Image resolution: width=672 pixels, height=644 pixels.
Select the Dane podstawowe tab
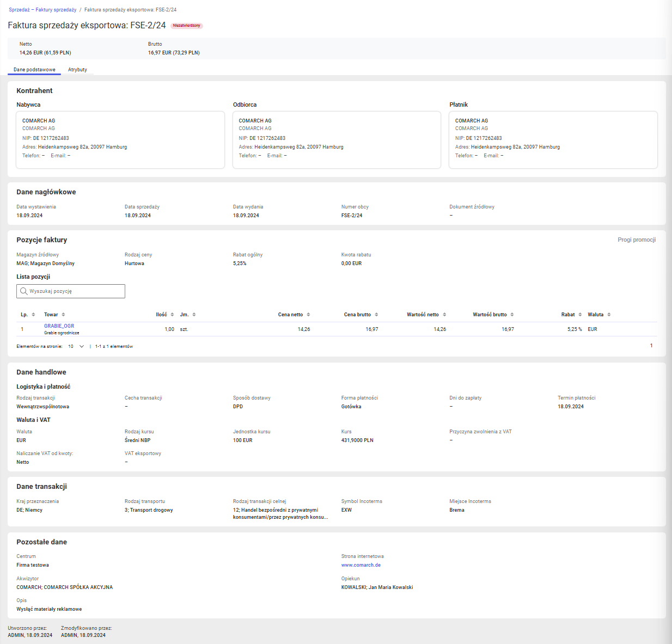(34, 70)
